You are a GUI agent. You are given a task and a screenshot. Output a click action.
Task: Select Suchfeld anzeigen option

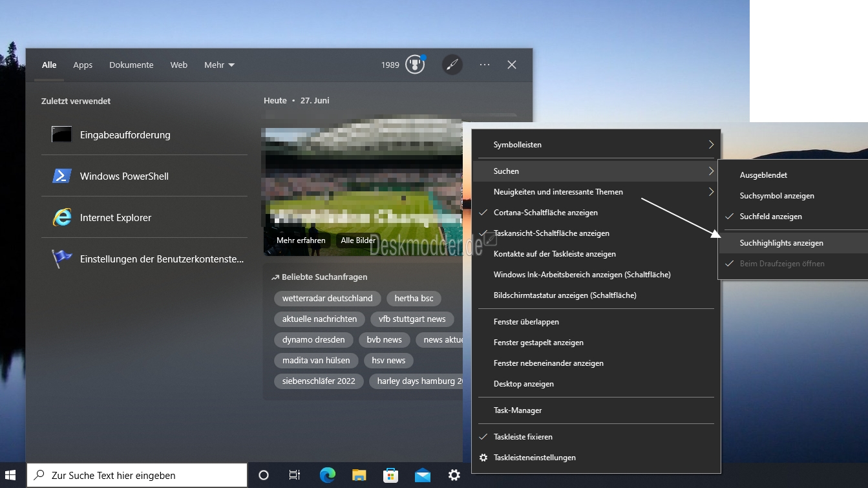tap(770, 217)
